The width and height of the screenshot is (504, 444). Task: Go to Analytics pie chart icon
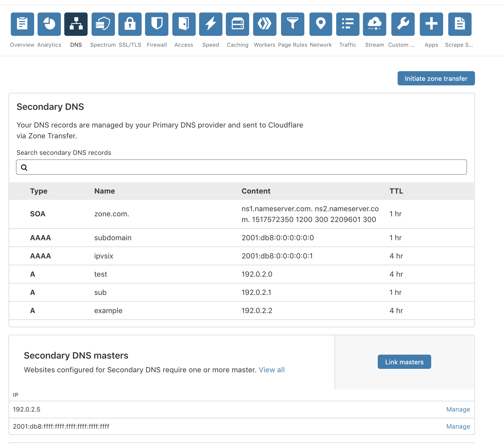pyautogui.click(x=49, y=24)
